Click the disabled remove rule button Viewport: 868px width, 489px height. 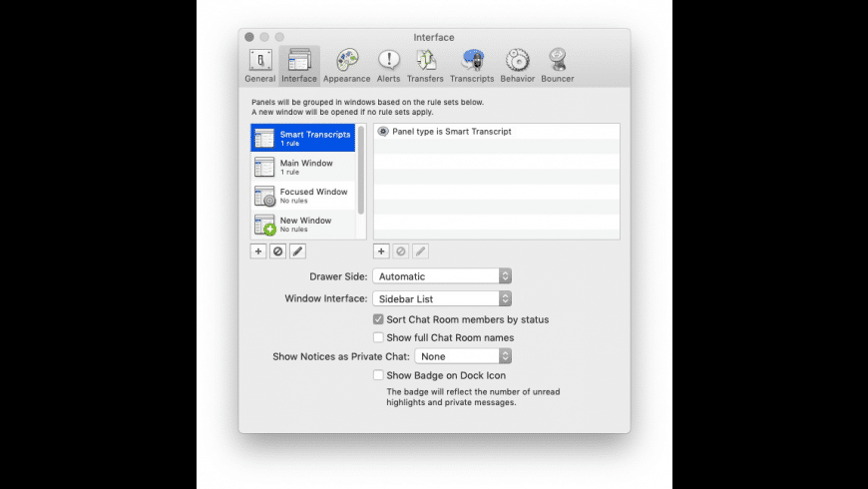point(401,251)
